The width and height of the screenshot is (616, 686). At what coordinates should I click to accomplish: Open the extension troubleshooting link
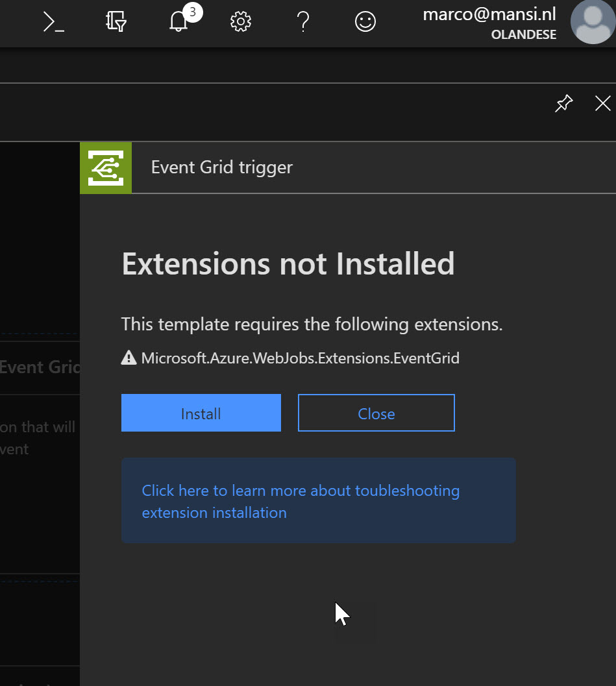tap(301, 501)
